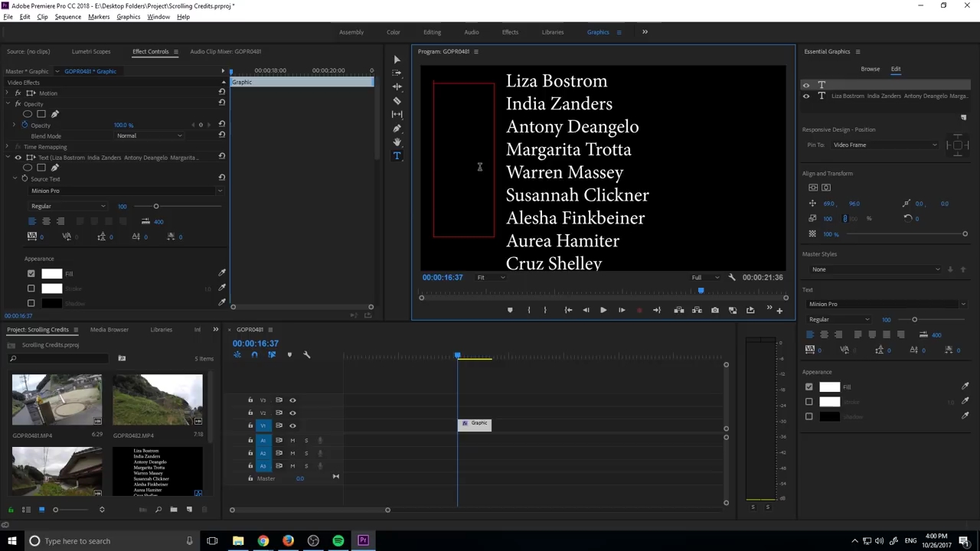Add a marker using timeline marker icon
Viewport: 980px width, 551px height.
click(289, 354)
